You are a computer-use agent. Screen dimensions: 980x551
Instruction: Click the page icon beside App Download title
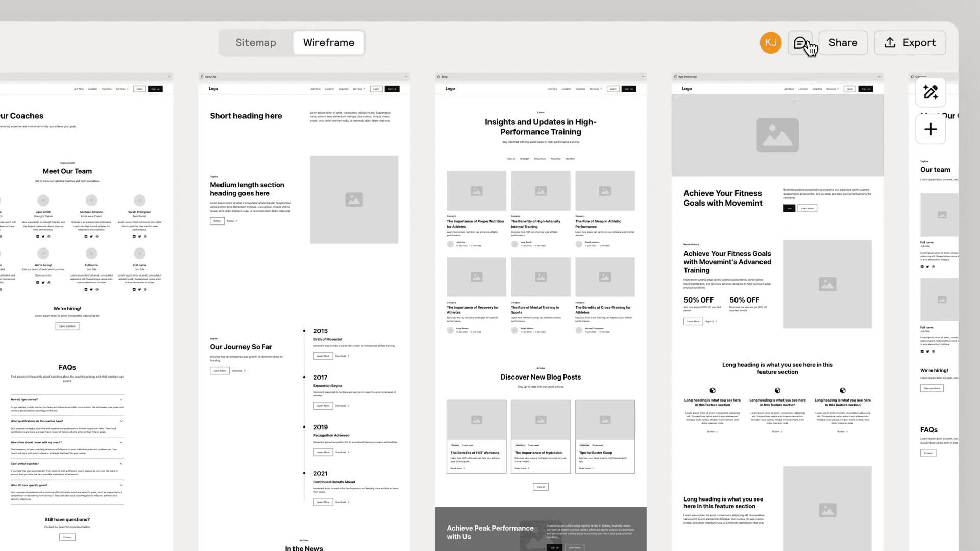tap(675, 77)
